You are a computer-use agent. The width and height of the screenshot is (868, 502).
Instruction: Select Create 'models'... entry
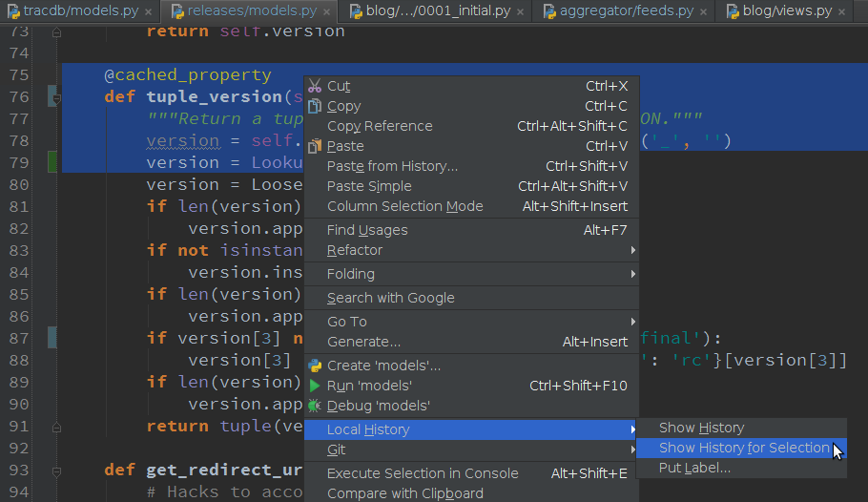click(471, 366)
